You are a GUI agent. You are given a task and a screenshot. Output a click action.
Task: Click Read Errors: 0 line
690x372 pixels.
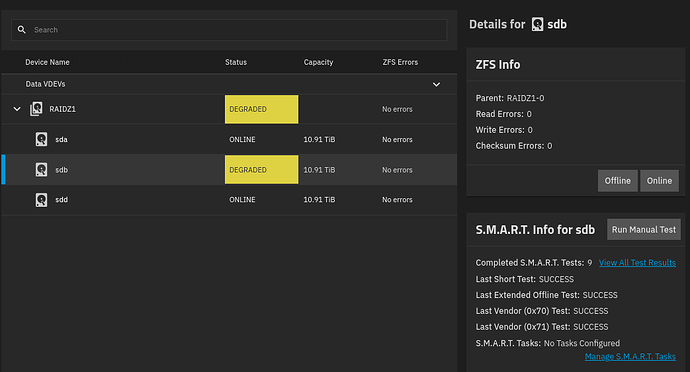503,114
